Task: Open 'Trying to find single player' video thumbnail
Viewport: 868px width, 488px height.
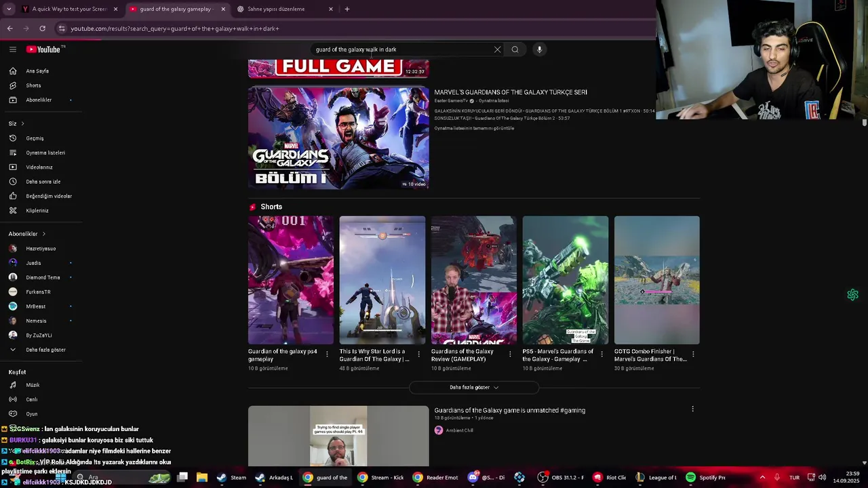Action: tap(338, 436)
